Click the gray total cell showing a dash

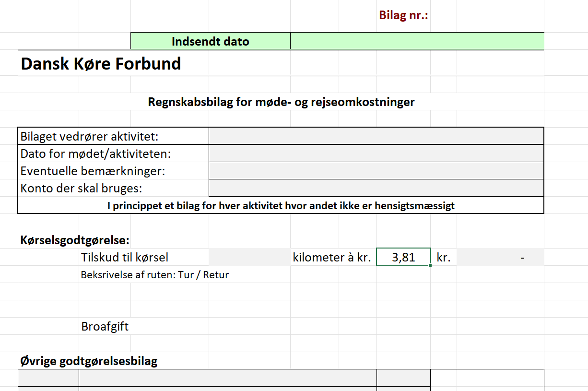[x=500, y=257]
